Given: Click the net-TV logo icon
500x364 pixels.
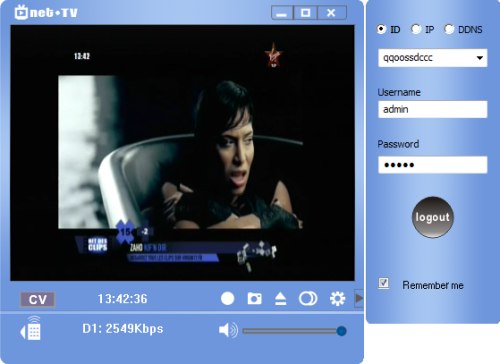Looking at the screenshot, I should [21, 12].
